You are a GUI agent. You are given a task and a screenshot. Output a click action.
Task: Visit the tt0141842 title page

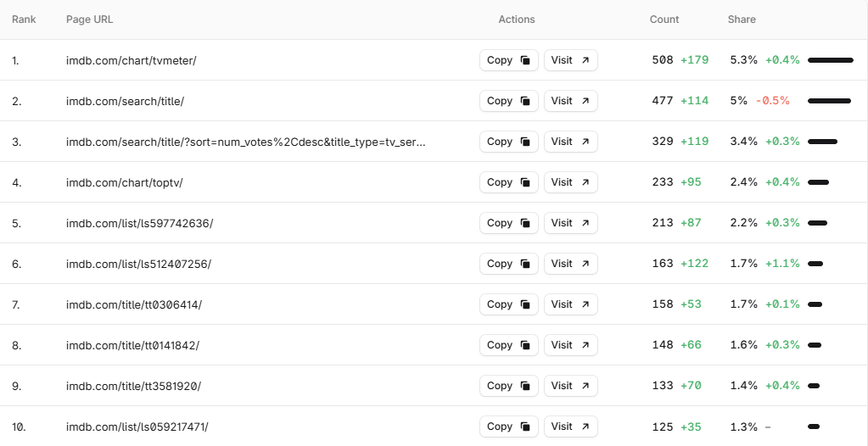tap(571, 345)
